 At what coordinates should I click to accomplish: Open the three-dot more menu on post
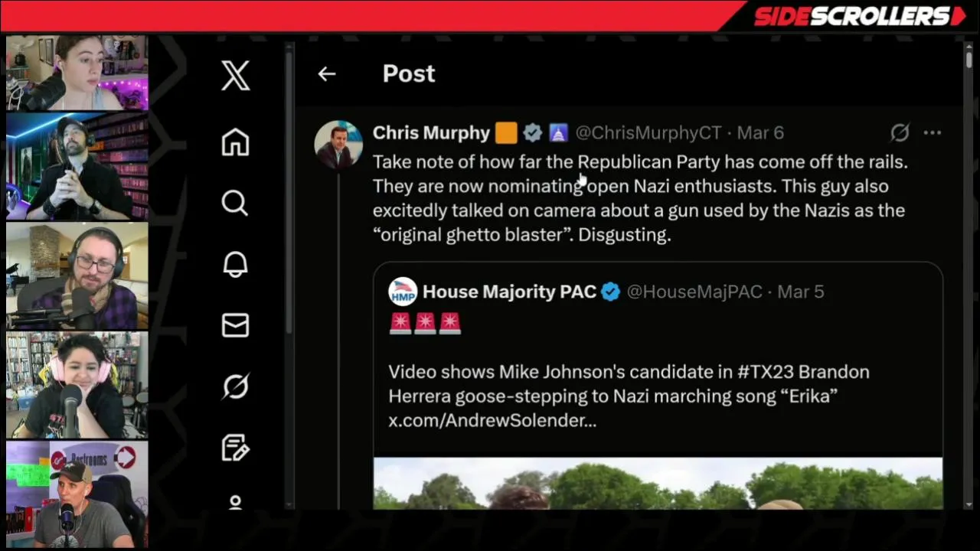click(932, 133)
